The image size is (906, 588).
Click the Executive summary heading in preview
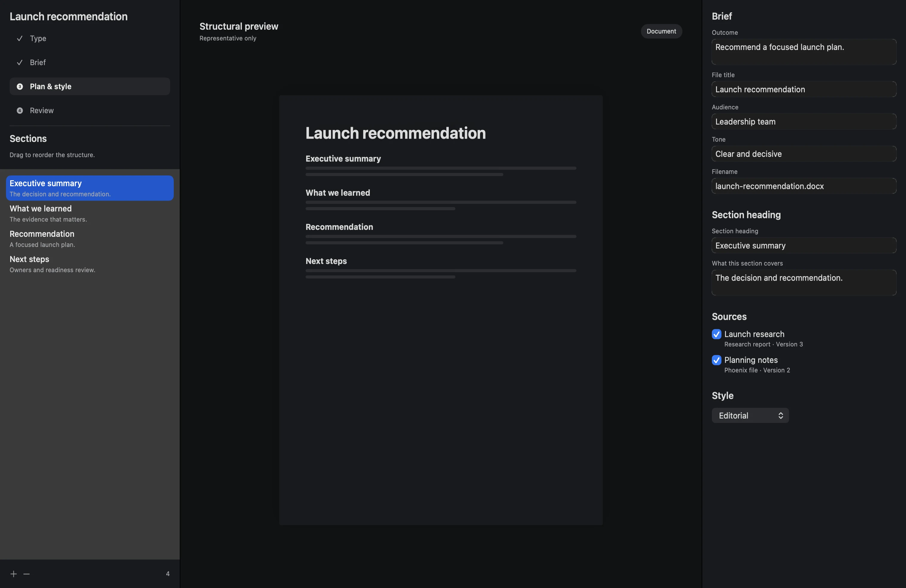tap(343, 159)
